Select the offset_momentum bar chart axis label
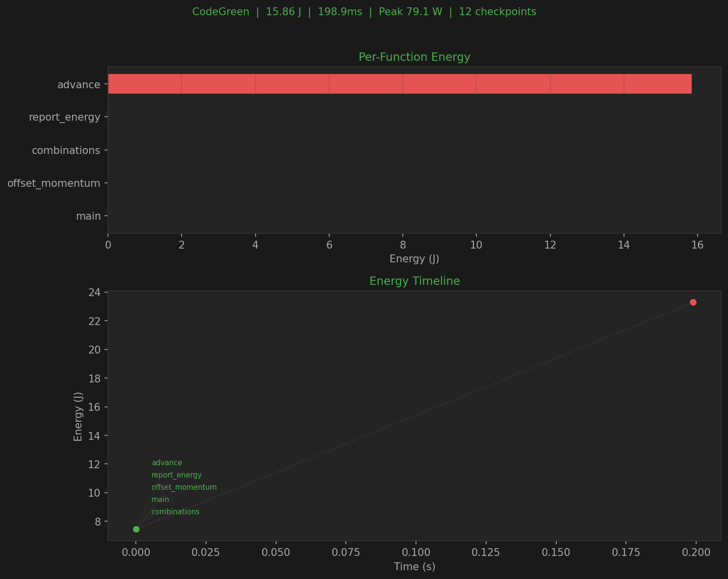This screenshot has width=728, height=579. [x=53, y=183]
